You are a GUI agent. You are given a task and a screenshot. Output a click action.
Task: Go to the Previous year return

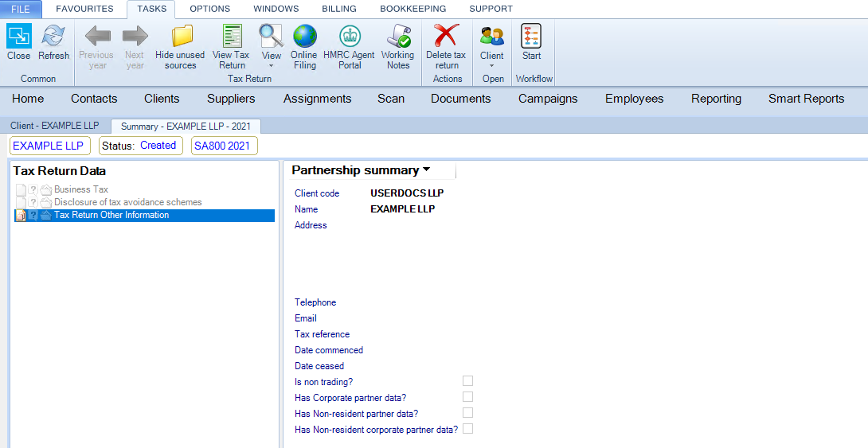click(96, 46)
